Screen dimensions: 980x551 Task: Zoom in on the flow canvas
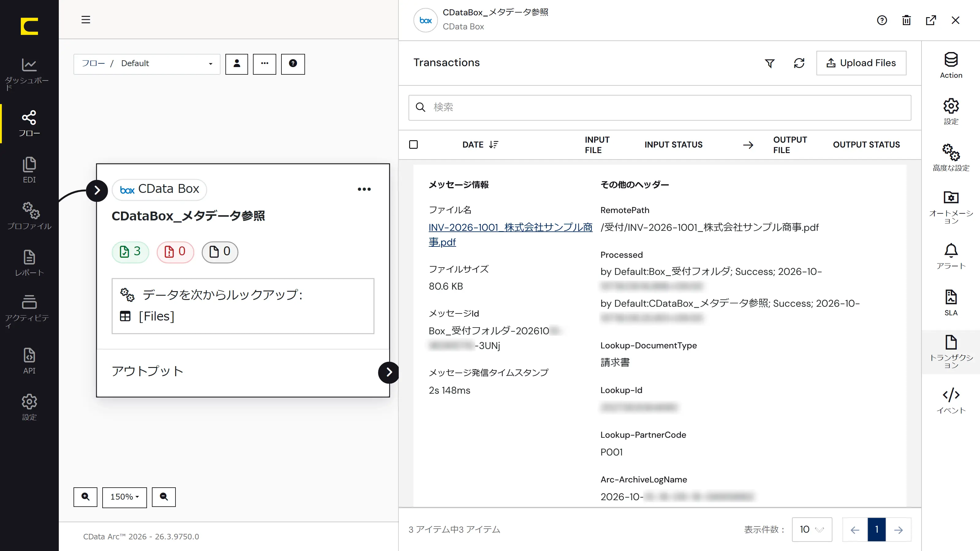[x=85, y=497]
